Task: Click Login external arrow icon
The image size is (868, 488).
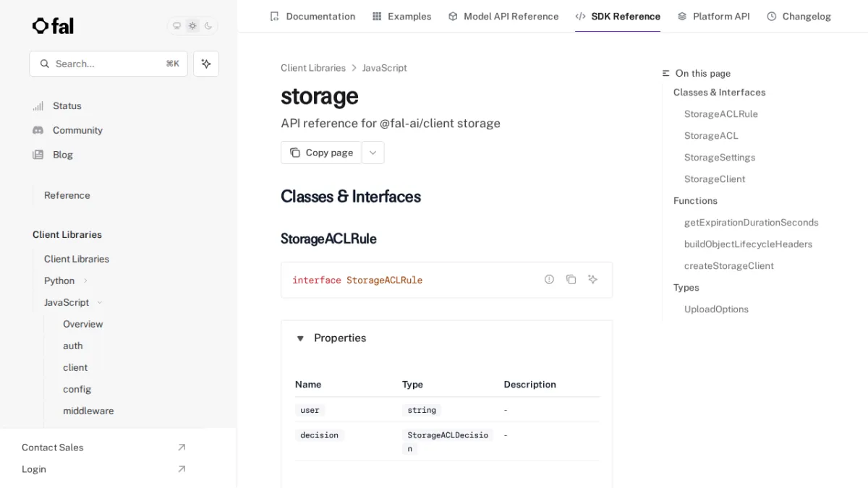Action: (x=182, y=469)
